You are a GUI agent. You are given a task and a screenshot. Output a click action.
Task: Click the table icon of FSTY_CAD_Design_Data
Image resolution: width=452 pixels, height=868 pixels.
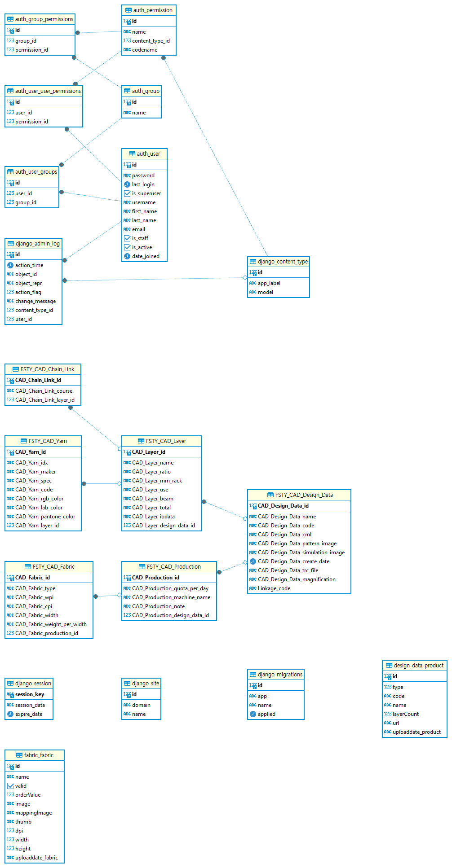point(270,495)
